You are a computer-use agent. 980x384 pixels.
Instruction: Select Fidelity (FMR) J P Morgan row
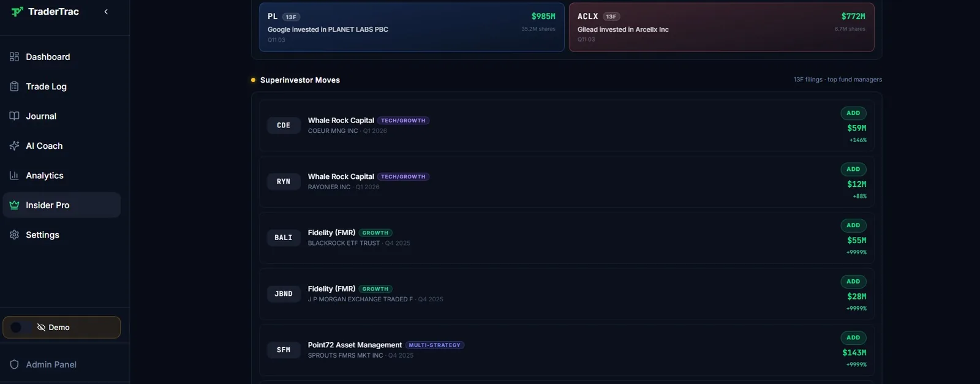point(567,294)
